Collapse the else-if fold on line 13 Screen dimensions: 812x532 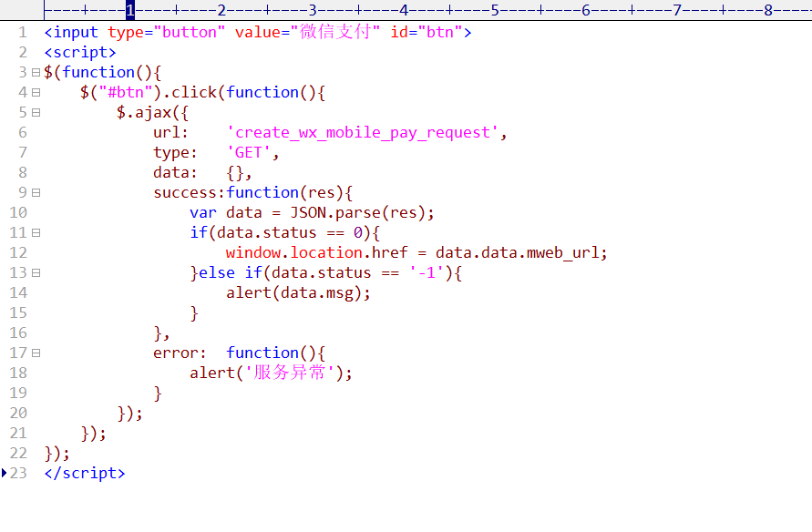[x=36, y=273]
